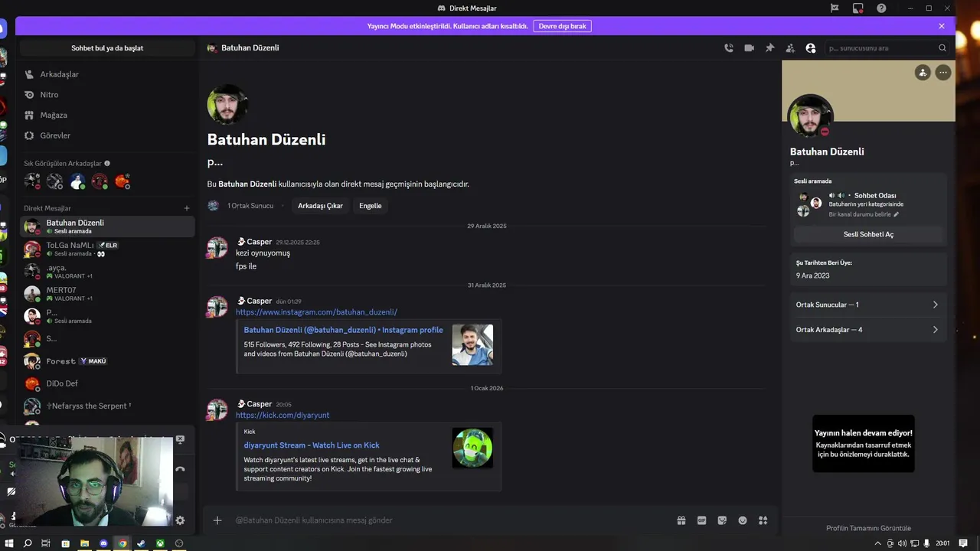The image size is (980, 551).
Task: Click the streaming monitor icon in the title bar
Action: point(858,8)
